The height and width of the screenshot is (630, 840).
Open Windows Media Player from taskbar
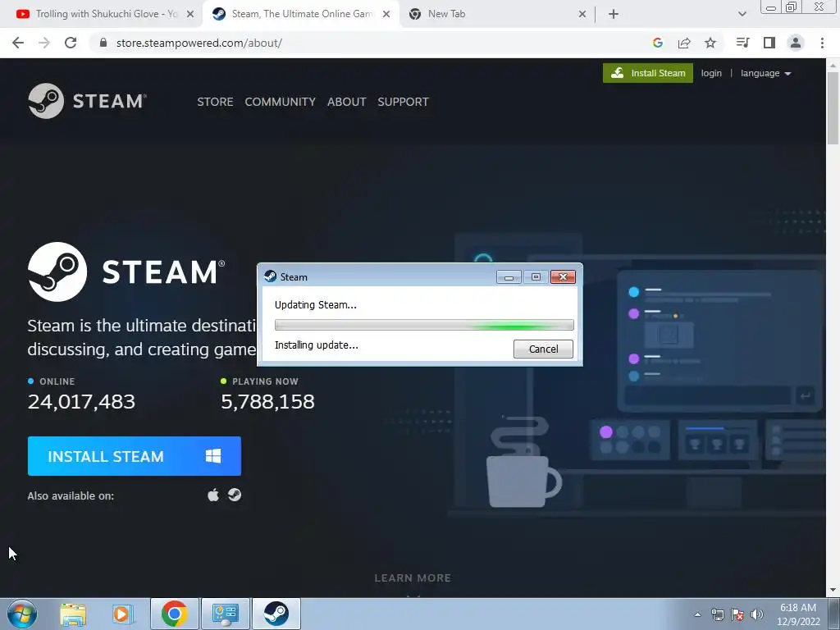[x=122, y=614]
